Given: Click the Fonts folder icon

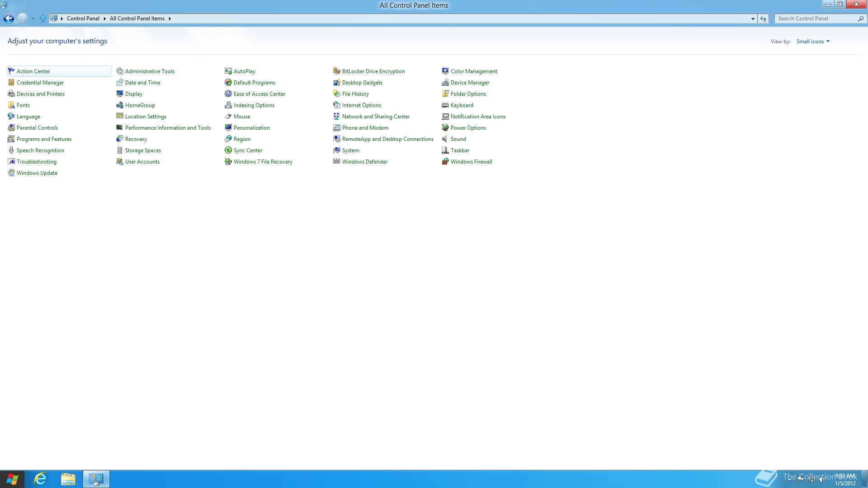Looking at the screenshot, I should tap(11, 105).
